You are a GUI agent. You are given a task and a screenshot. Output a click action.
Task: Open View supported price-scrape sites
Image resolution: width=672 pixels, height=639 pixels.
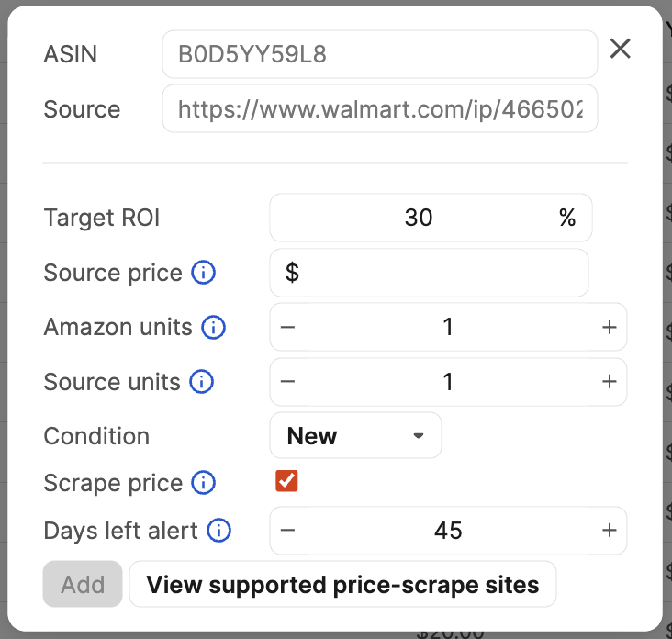point(342,584)
